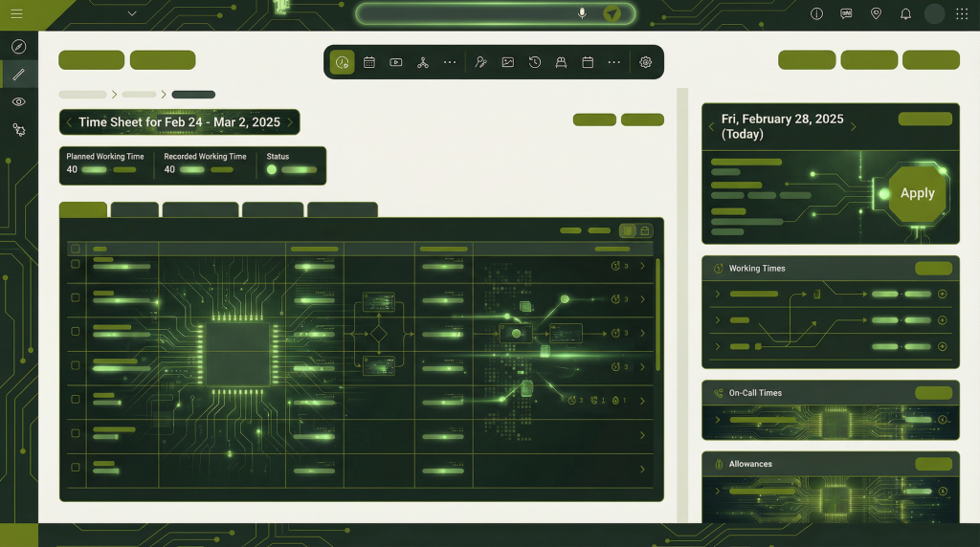Click the notification bell icon

pos(905,13)
